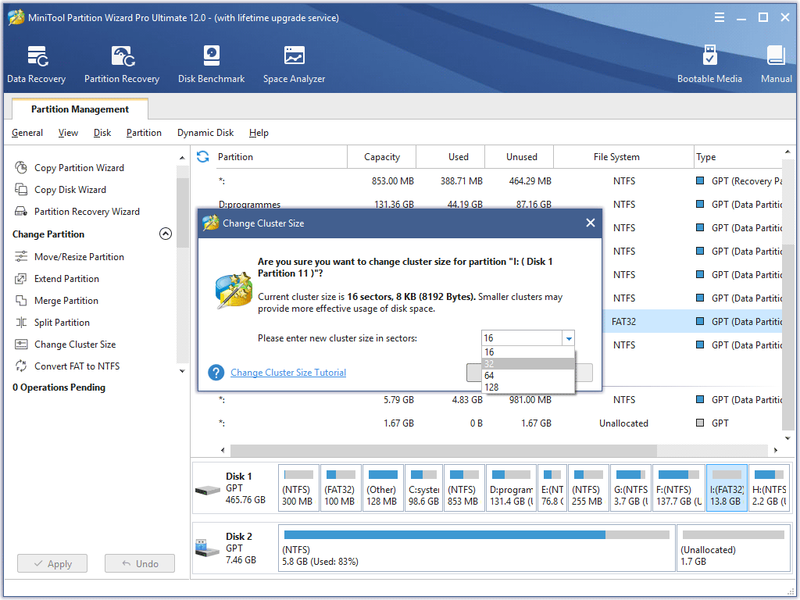Choose 128 sectors from dropdown list
The width and height of the screenshot is (800, 600).
(x=528, y=387)
